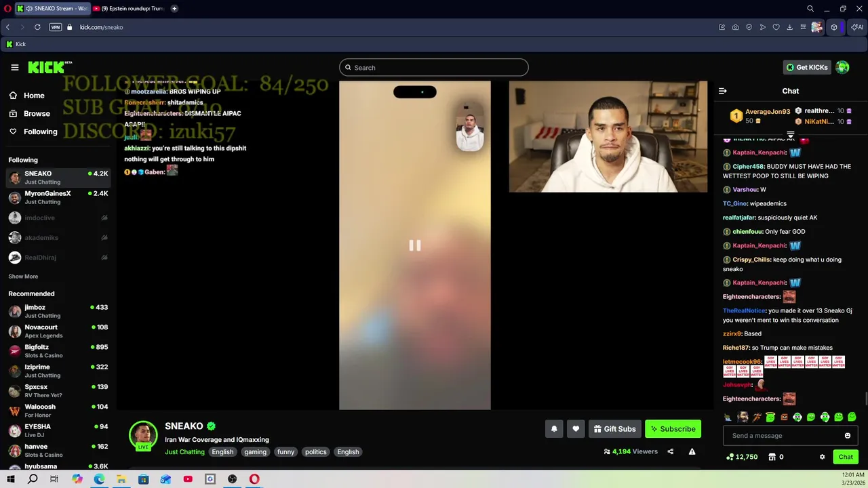Open recommended channel Iziprime
This screenshot has width=868, height=488.
point(58,371)
